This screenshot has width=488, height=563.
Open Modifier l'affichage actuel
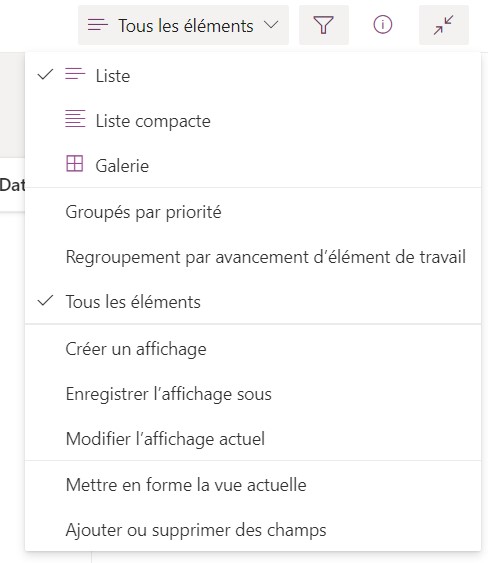253,439
